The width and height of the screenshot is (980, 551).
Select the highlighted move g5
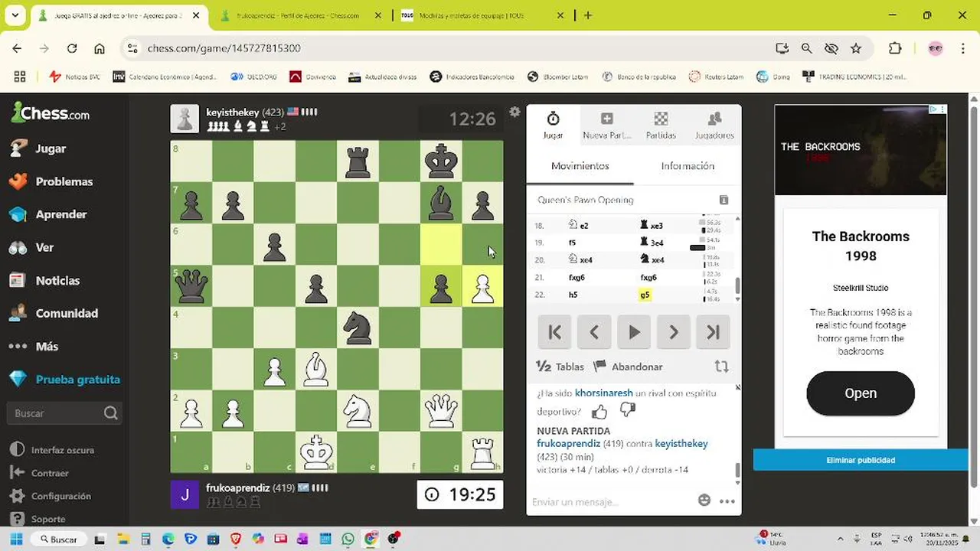point(645,295)
